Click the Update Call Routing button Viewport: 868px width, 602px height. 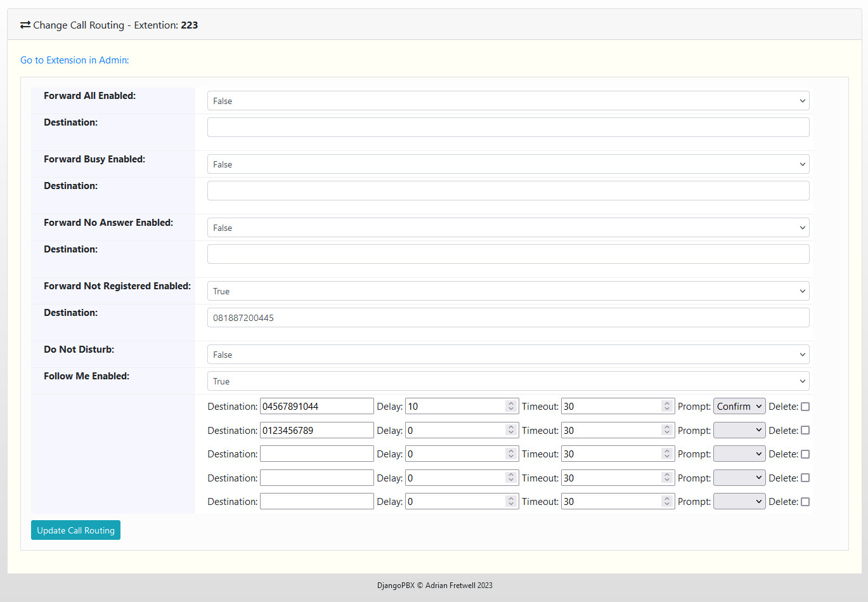(75, 530)
